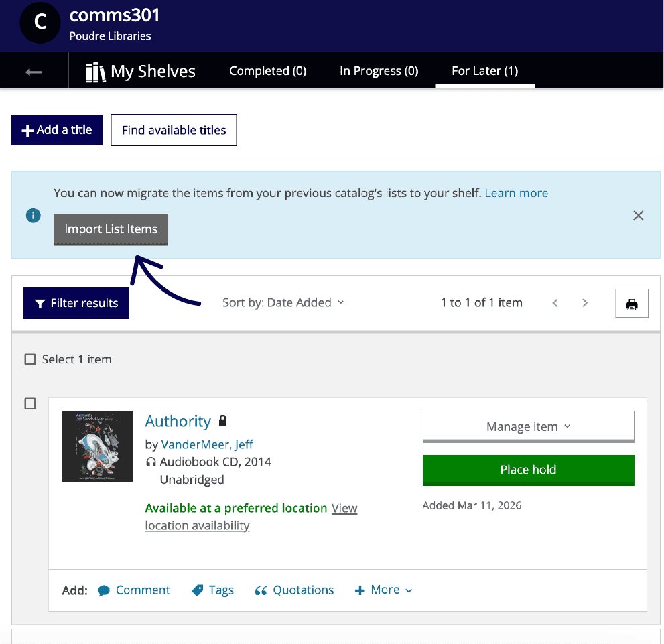Expand the Manage item dropdown
This screenshot has height=644, width=664.
[x=528, y=427]
